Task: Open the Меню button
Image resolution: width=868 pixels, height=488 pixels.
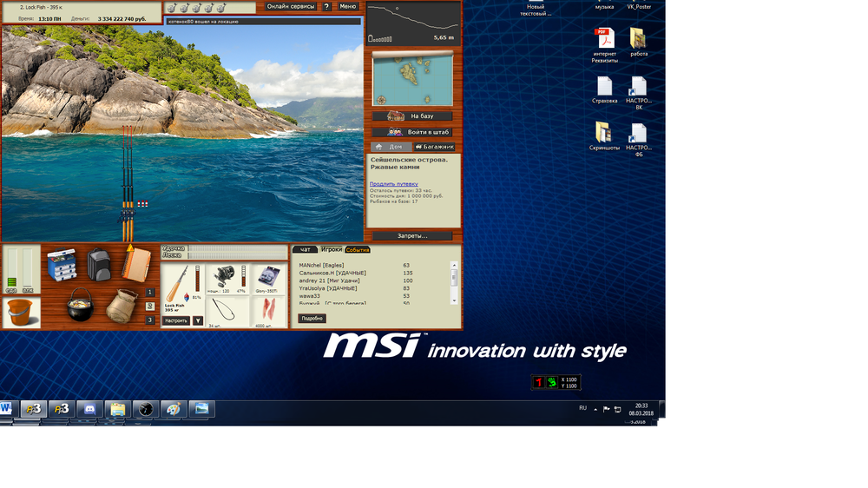Action: click(x=347, y=6)
